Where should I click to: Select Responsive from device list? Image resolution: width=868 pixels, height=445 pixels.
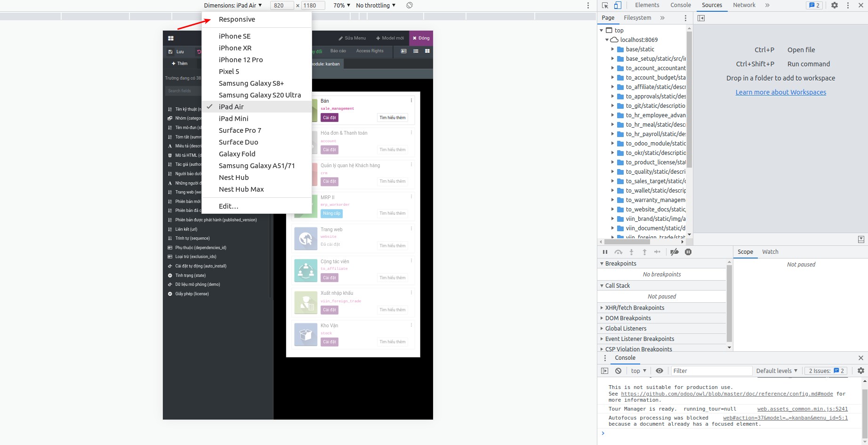pyautogui.click(x=237, y=19)
